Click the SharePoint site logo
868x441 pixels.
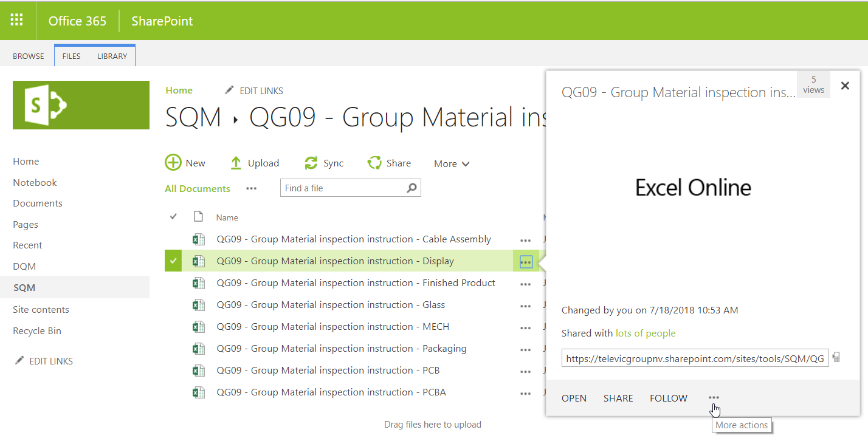point(81,105)
